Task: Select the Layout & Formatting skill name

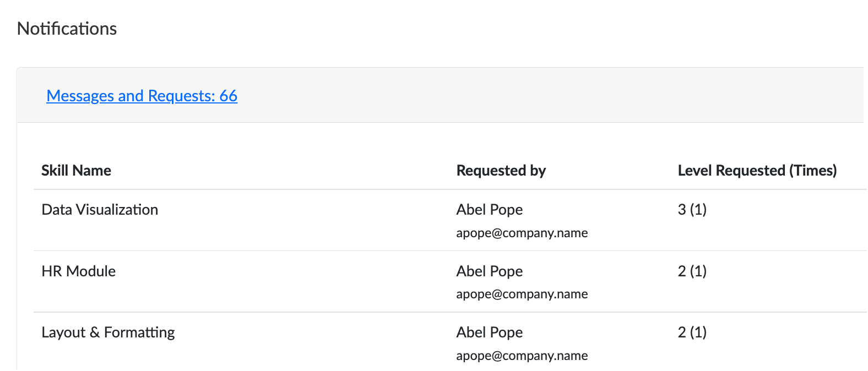Action: [x=109, y=332]
